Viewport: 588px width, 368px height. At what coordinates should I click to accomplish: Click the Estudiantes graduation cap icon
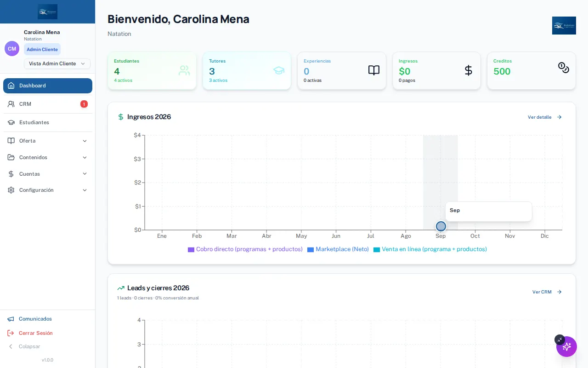pos(11,122)
